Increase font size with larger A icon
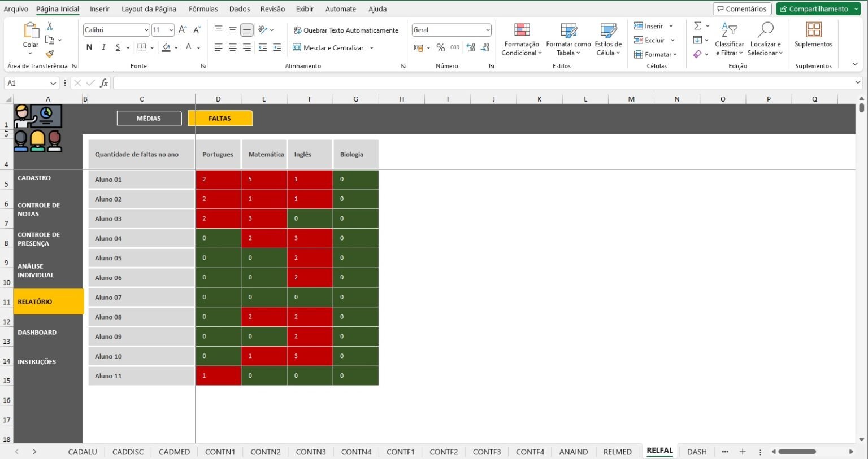This screenshot has height=459, width=868. coord(183,30)
